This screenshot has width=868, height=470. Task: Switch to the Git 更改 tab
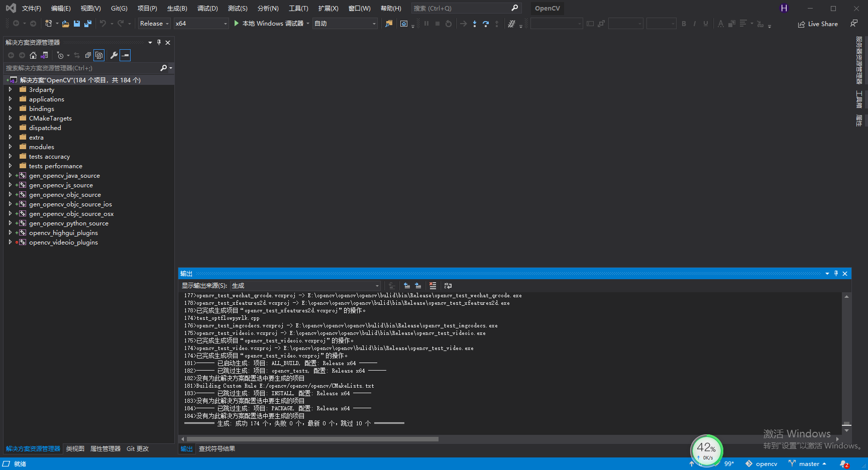[137, 448]
